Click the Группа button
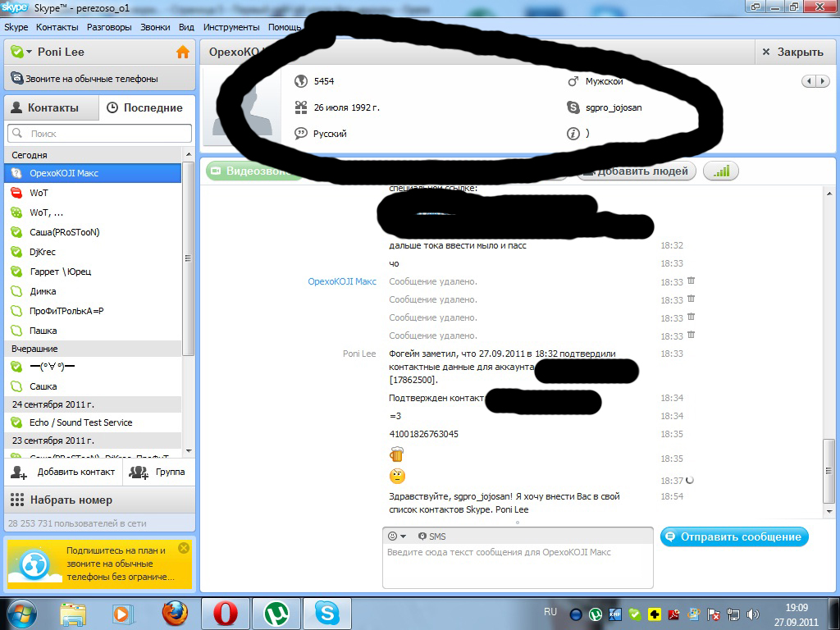 (159, 472)
